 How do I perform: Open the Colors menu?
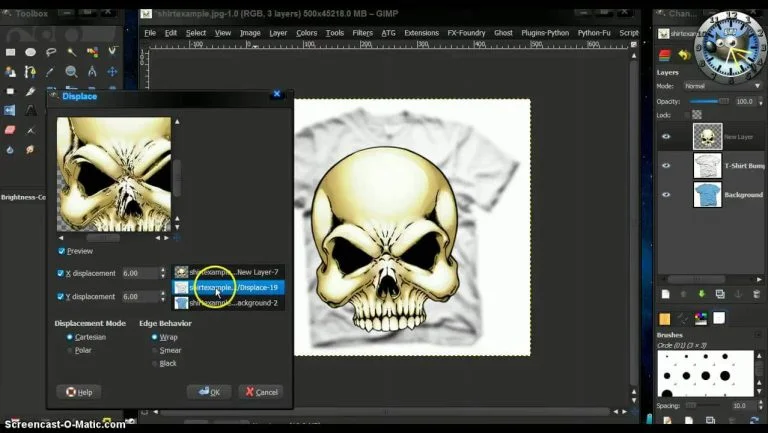306,33
